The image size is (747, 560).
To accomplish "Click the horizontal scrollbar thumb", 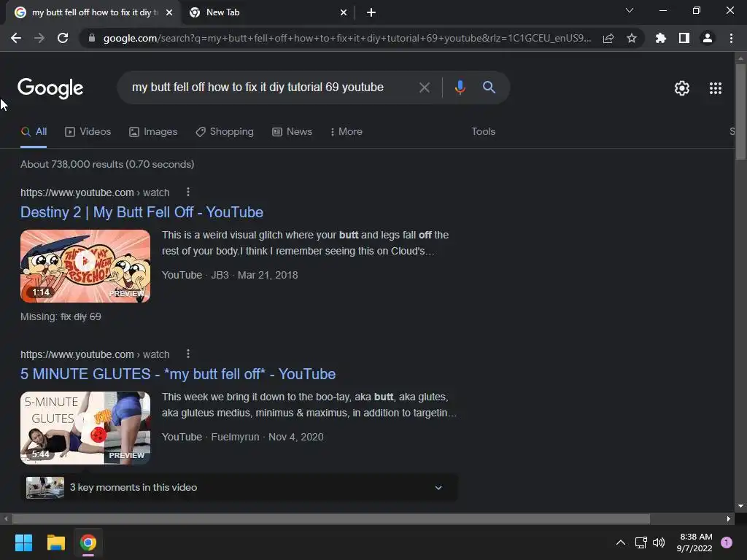I will click(331, 518).
